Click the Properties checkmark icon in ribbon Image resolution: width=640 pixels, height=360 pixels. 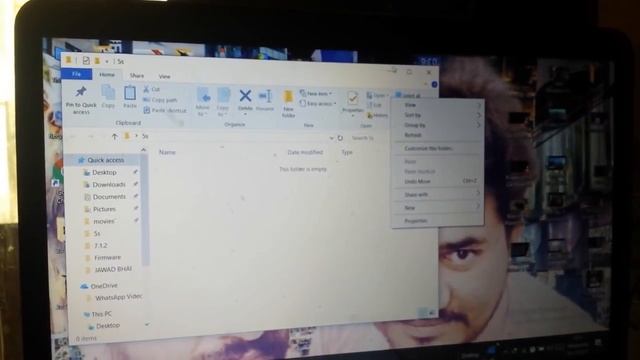coord(353,98)
